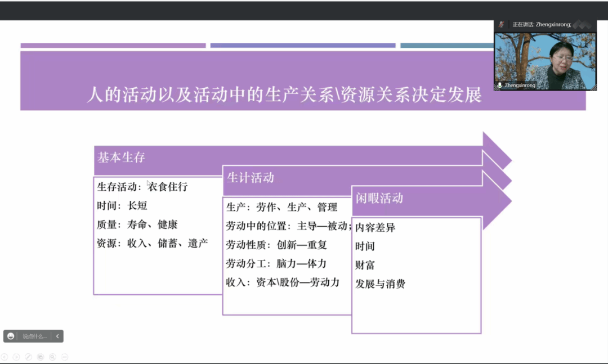Click the first purple bar above title
608x364 pixels.
pos(113,46)
